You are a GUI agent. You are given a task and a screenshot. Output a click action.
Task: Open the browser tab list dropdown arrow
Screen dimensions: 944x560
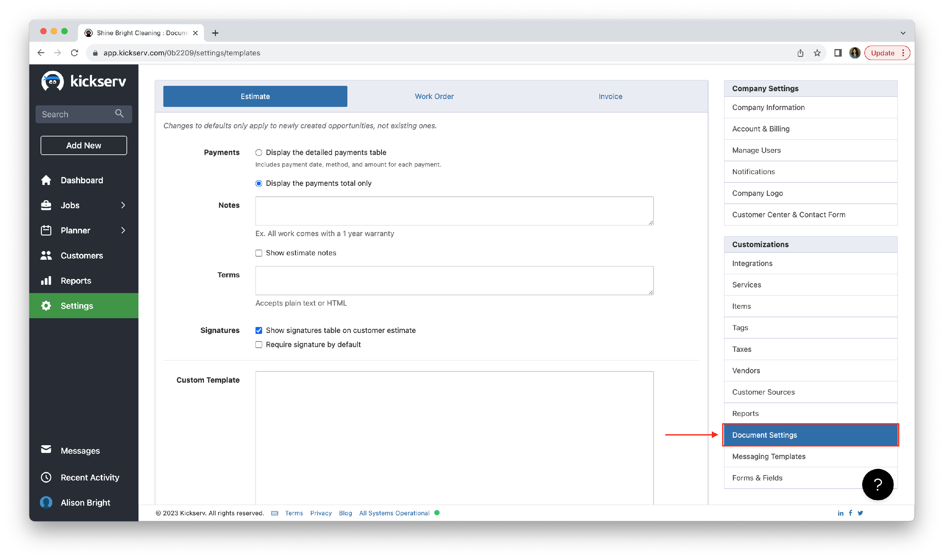tap(902, 33)
